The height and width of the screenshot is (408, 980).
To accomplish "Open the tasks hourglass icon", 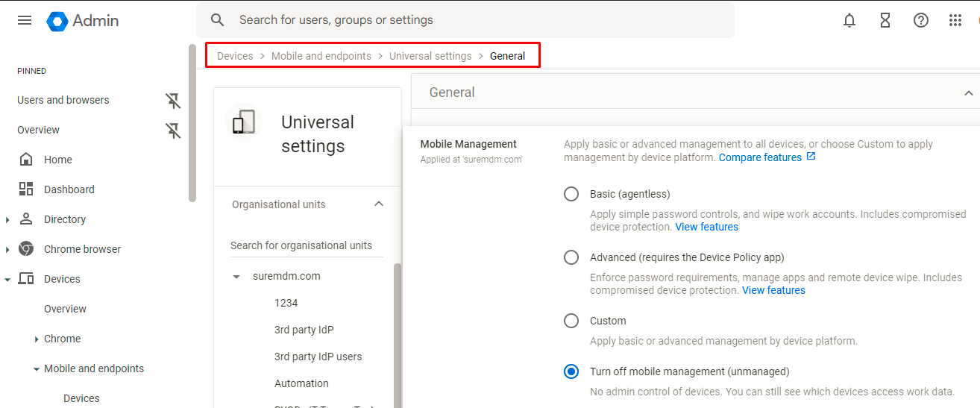I will coord(885,20).
